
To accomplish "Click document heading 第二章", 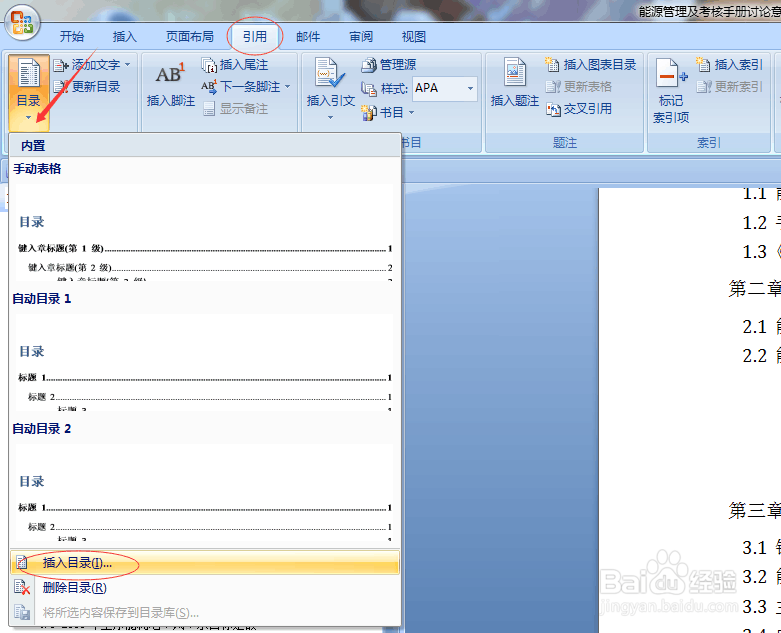I will coord(754,288).
